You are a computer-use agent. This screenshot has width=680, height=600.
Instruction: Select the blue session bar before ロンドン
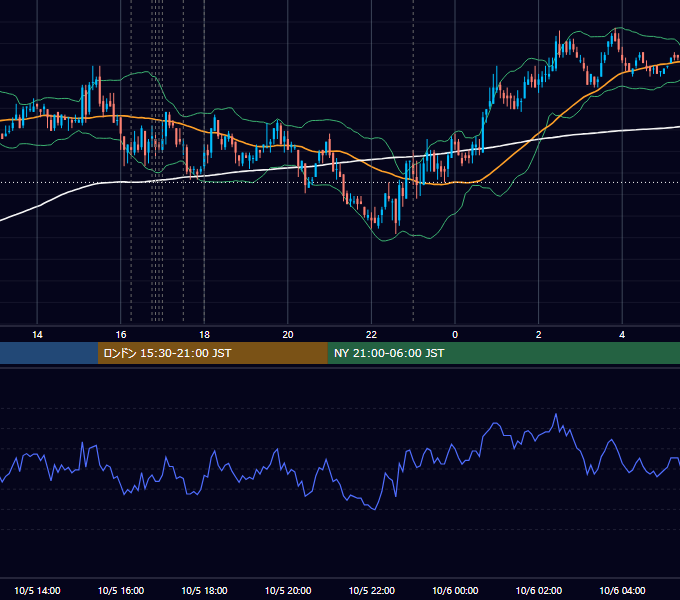[49, 353]
